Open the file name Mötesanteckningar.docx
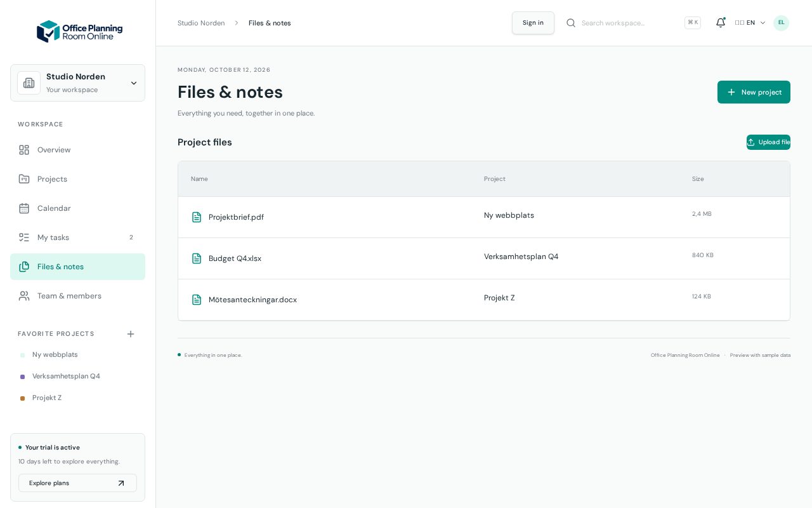The width and height of the screenshot is (812, 508). [252, 300]
